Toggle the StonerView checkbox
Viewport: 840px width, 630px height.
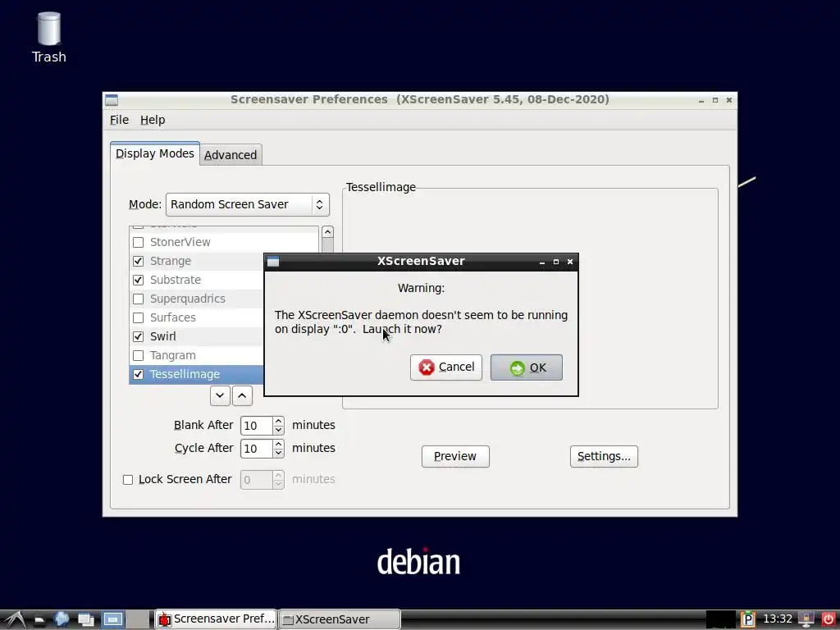(138, 242)
